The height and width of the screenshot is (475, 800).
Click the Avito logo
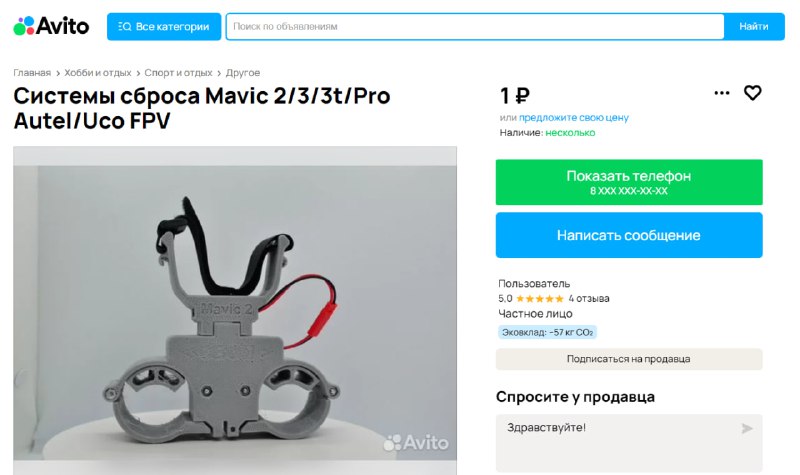[51, 26]
